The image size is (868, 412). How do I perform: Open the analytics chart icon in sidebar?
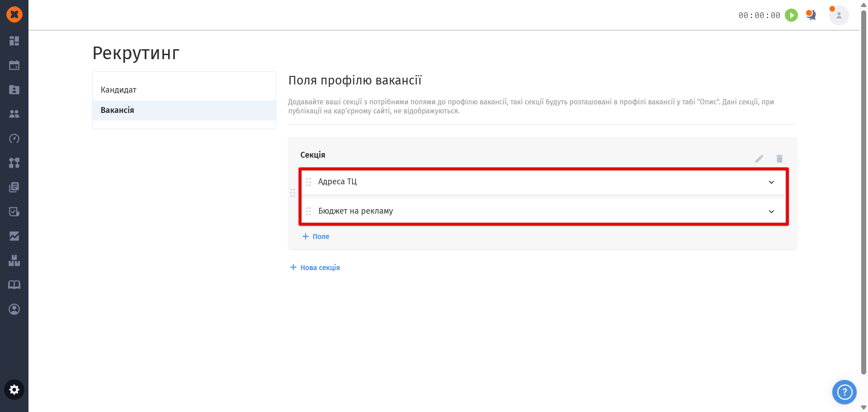[x=14, y=236]
